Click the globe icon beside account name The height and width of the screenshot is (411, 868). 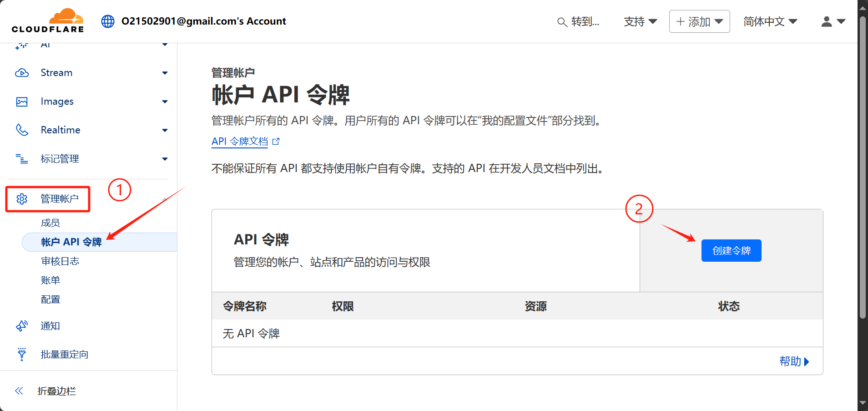(108, 21)
